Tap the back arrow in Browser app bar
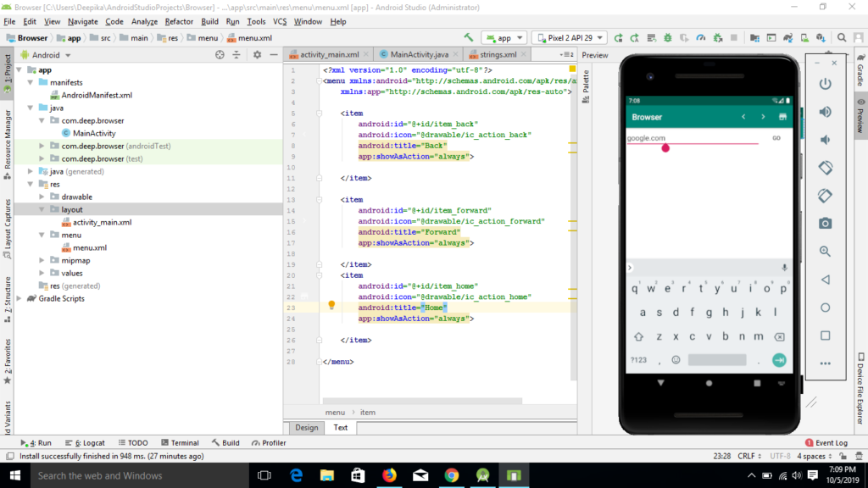This screenshot has width=868, height=488. 743,117
